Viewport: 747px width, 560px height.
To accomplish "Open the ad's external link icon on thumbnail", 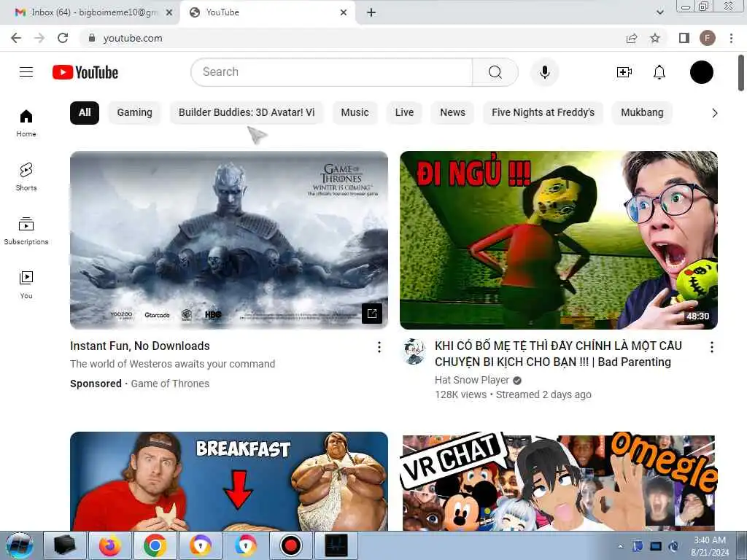I will pyautogui.click(x=372, y=314).
